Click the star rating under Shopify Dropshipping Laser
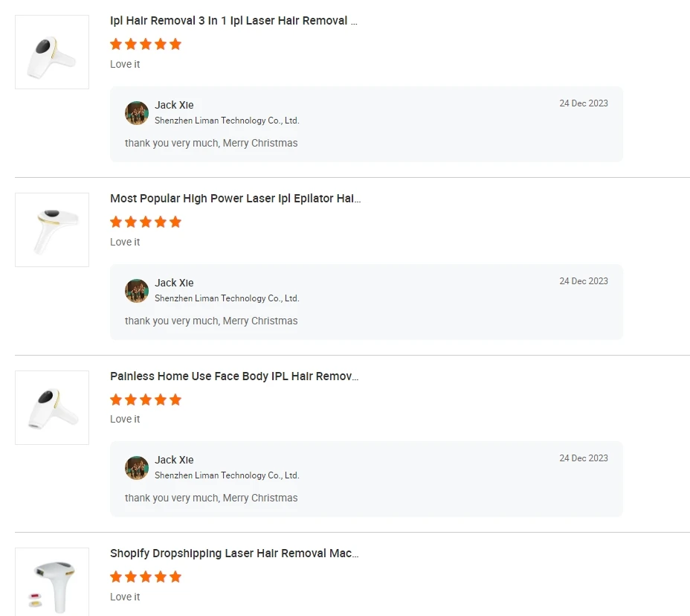The height and width of the screenshot is (616, 690). click(146, 577)
